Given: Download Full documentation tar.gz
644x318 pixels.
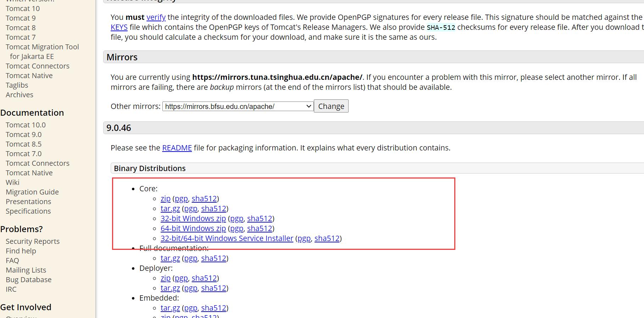Looking at the screenshot, I should pos(170,258).
